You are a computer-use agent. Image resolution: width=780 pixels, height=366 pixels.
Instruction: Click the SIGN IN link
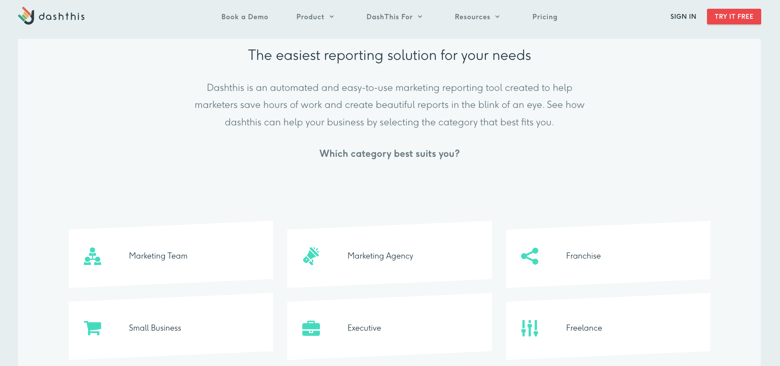point(683,16)
